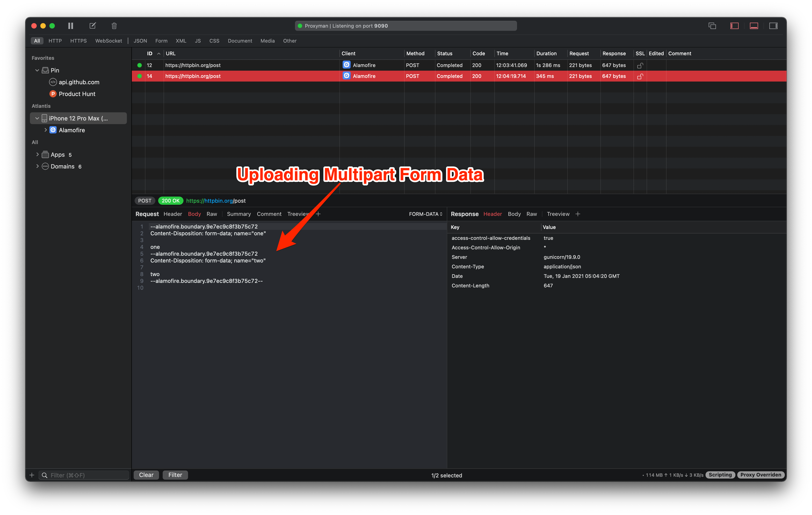Pause recording with the toolbar pause icon
Viewport: 812px width, 515px height.
70,26
